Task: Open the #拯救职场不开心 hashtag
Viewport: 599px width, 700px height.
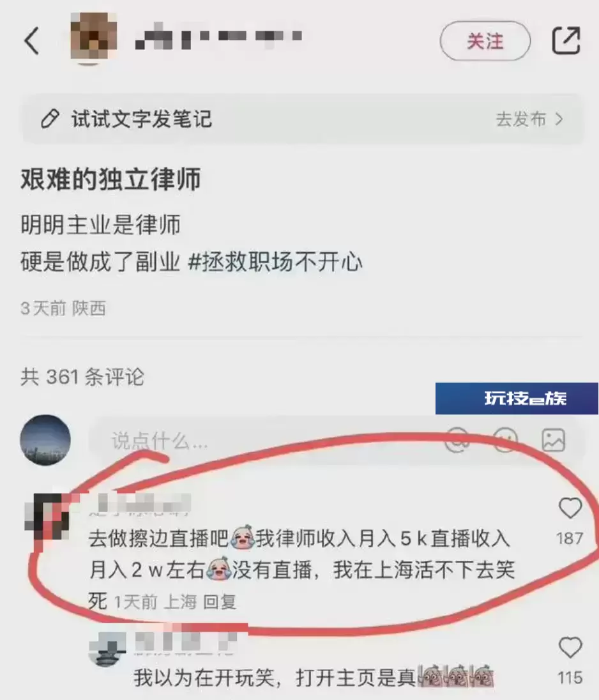Action: pyautogui.click(x=275, y=262)
